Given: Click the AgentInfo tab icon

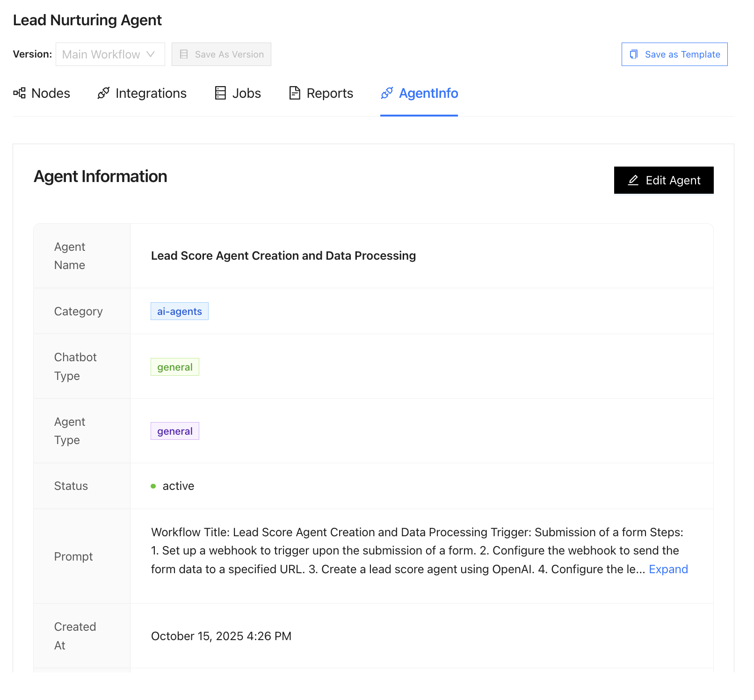Looking at the screenshot, I should (387, 93).
